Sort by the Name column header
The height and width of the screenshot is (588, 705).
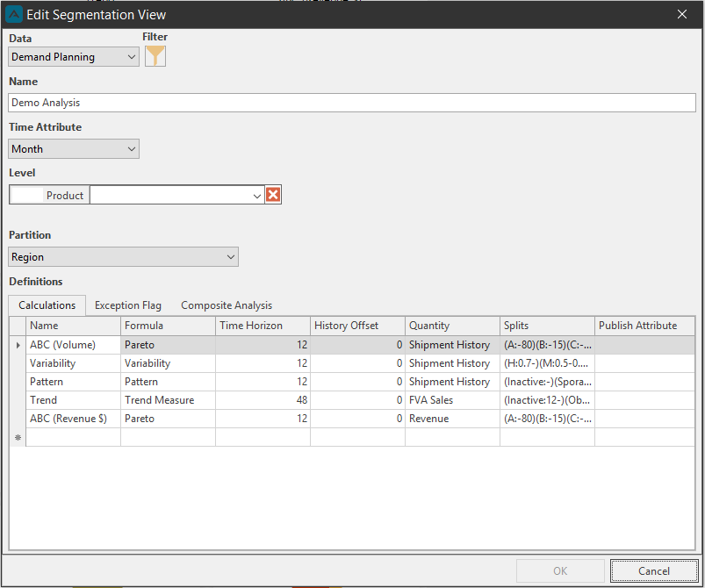73,326
